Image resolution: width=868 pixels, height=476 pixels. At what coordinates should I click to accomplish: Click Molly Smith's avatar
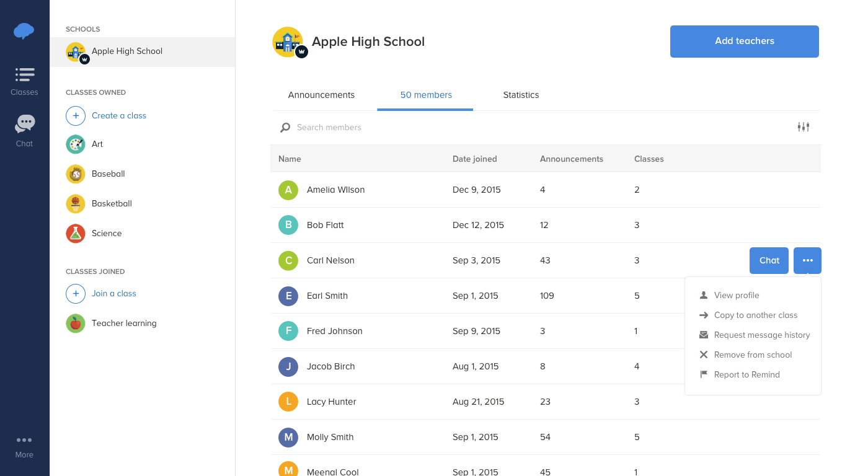tap(288, 437)
